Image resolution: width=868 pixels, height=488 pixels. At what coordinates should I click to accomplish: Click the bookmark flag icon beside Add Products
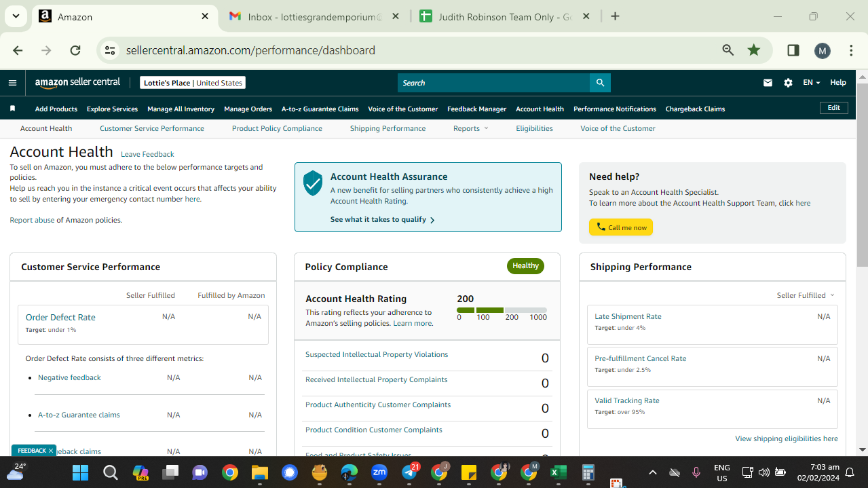point(12,109)
